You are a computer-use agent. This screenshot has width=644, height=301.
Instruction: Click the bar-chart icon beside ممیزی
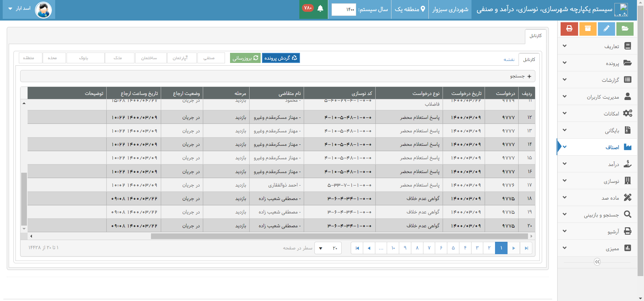[x=628, y=248]
